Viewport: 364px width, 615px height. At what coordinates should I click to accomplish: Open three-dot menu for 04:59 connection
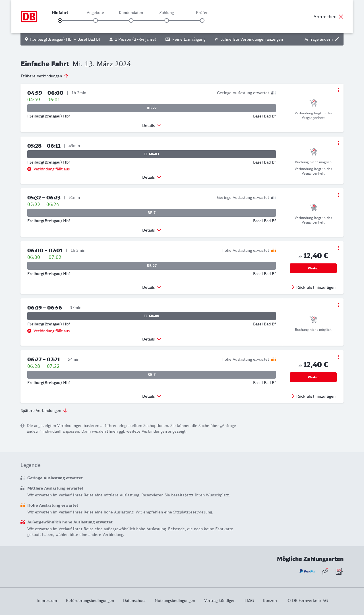[338, 90]
